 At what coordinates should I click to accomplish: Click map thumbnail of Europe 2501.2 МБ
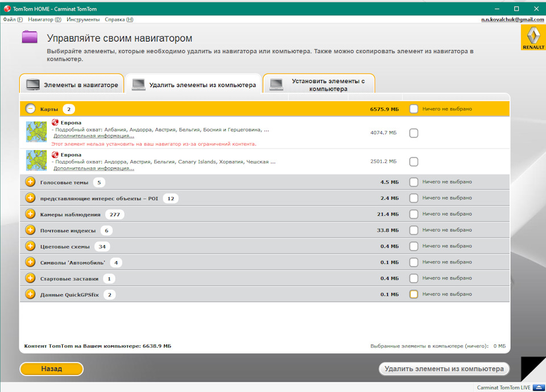[36, 160]
